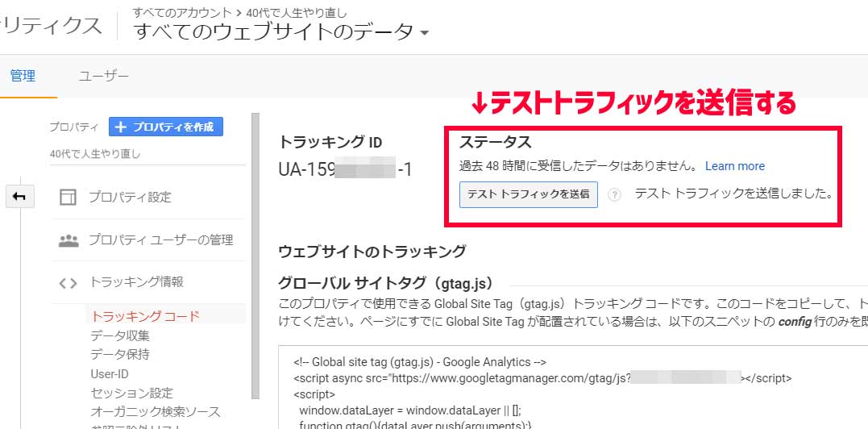The height and width of the screenshot is (429, 868).
Task: Switch to the ユーザー tab
Action: 103,76
